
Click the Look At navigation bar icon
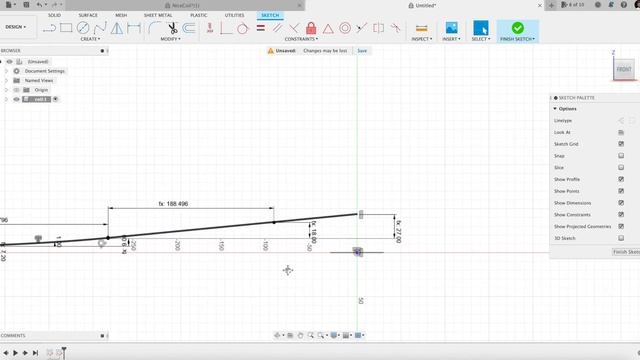coord(290,335)
